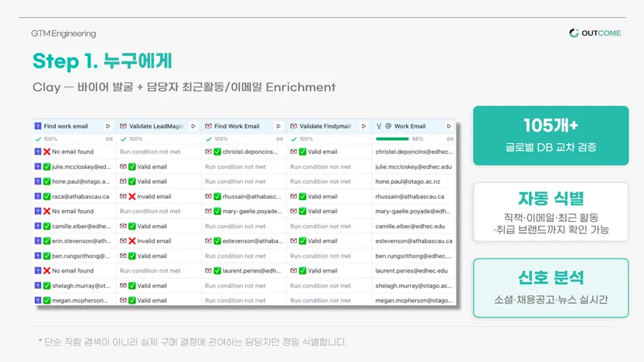Select cell hone.paul@otago.ac.nz
The image size is (644, 362).
[414, 181]
